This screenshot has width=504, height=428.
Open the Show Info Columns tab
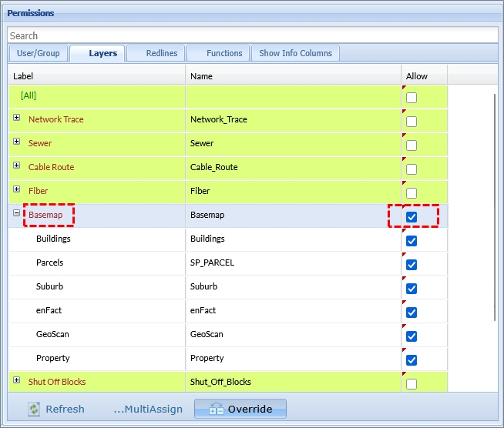[x=295, y=53]
